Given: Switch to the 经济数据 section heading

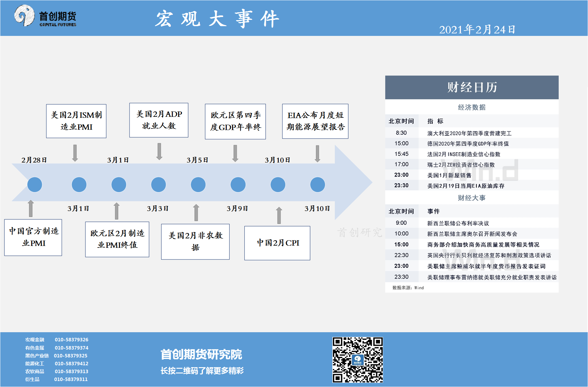Looking at the screenshot, I should coord(472,107).
